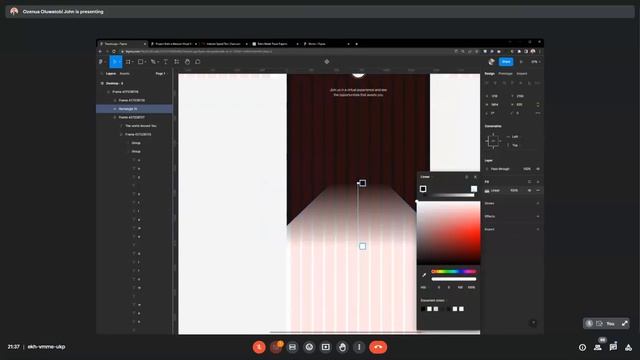Click the Present play icon in Figma
Viewport: 640px width, 360px height.
521,62
